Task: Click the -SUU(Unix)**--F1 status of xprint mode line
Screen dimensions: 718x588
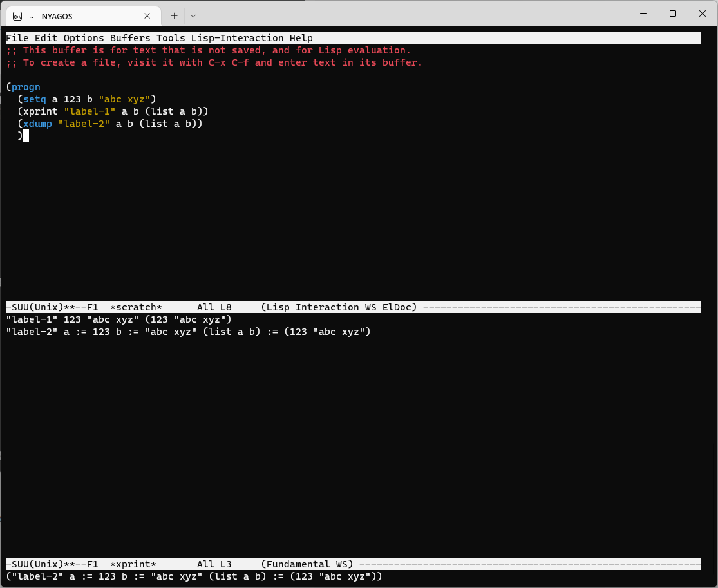Action: pyautogui.click(x=52, y=564)
